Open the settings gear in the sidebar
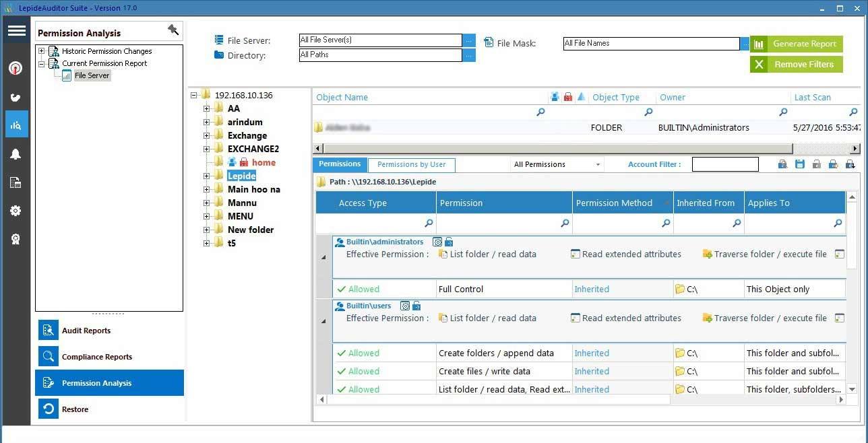 [16, 211]
